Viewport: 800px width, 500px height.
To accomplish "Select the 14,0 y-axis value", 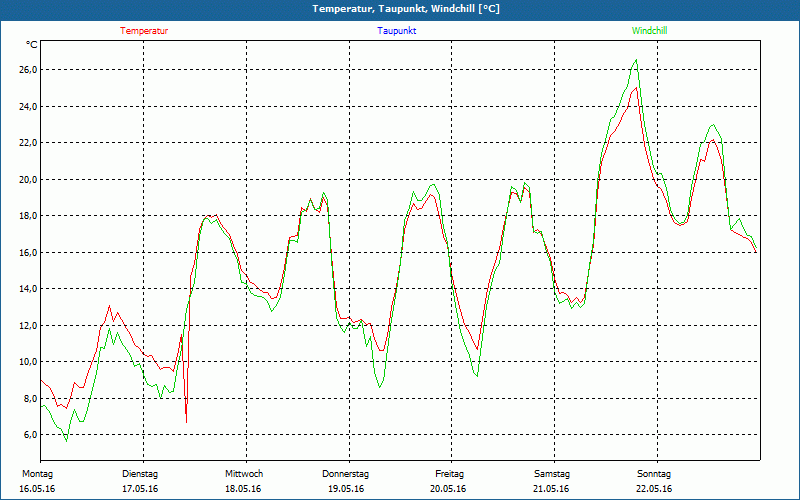I will (29, 289).
